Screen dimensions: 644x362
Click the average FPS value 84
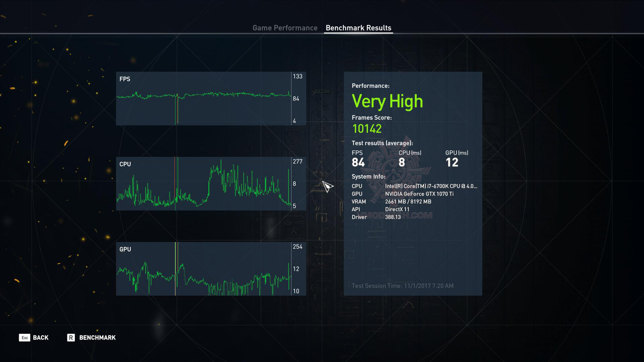pos(358,163)
